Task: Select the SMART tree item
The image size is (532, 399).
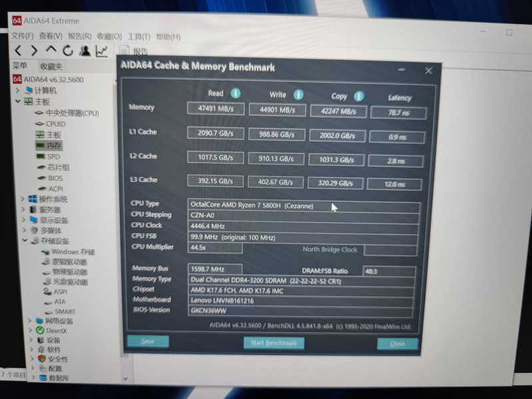Action: pyautogui.click(x=65, y=311)
